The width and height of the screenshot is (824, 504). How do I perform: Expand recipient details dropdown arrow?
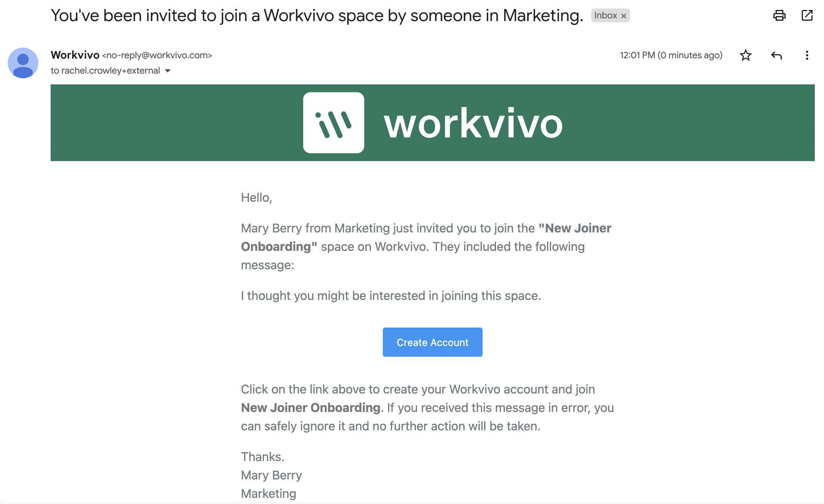[x=168, y=71]
